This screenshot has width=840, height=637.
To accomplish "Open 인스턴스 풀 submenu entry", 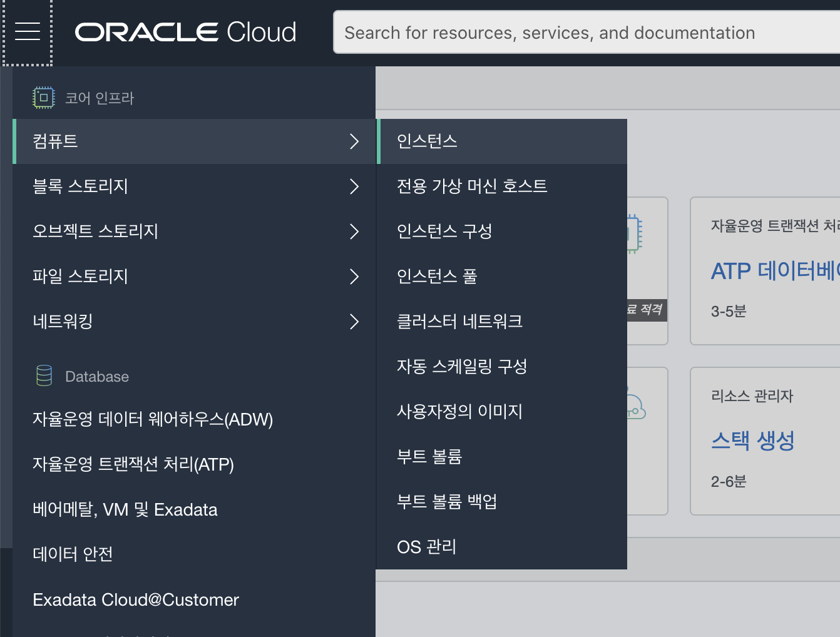I will 502,277.
